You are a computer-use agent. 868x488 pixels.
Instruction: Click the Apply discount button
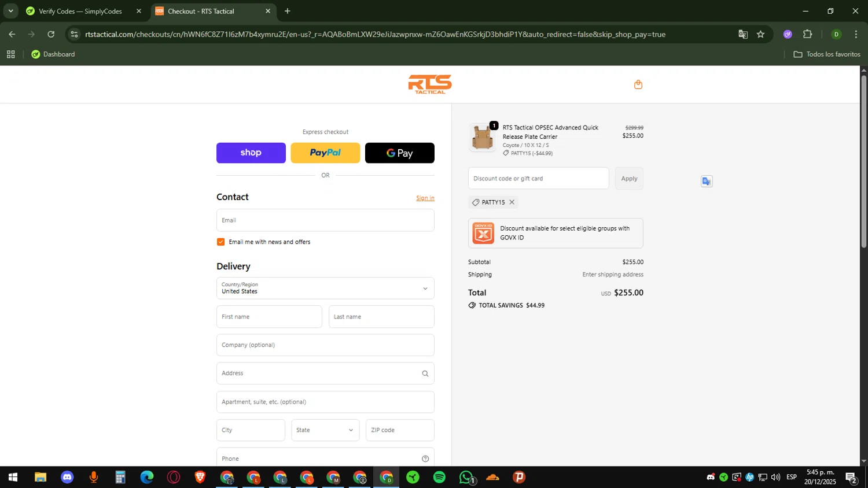[629, 179]
